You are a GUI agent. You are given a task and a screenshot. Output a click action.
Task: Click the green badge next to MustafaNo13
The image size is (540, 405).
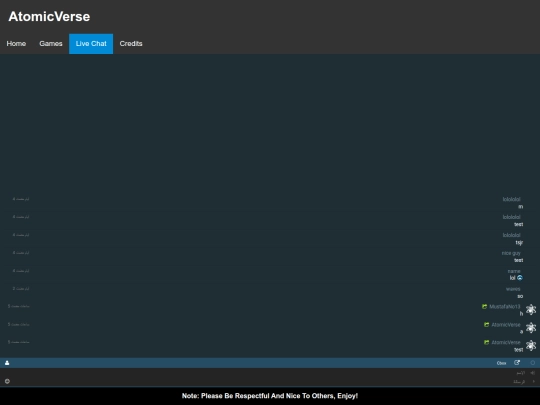[485, 306]
